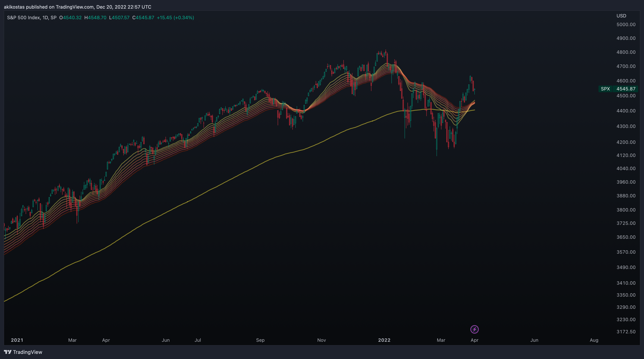Click the 2022 label on time axis
Viewport: 644px width, 359px height.
pos(384,340)
